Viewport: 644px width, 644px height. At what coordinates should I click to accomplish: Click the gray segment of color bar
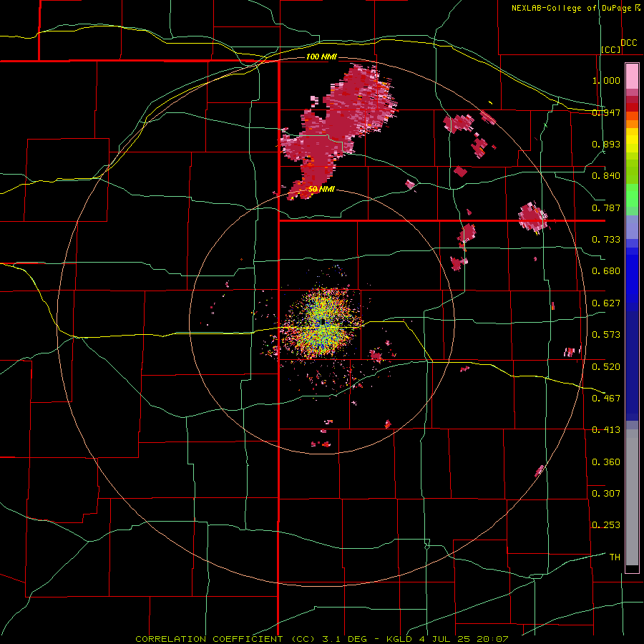(x=632, y=497)
